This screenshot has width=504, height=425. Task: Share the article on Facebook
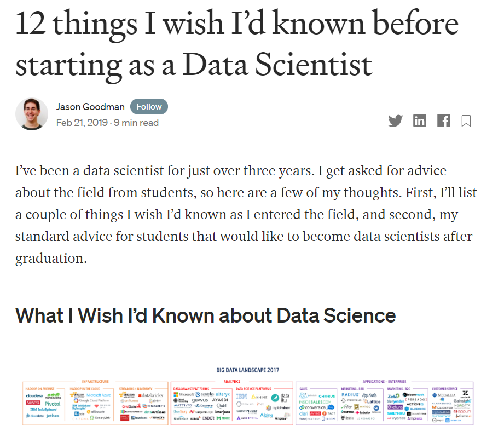pyautogui.click(x=443, y=121)
